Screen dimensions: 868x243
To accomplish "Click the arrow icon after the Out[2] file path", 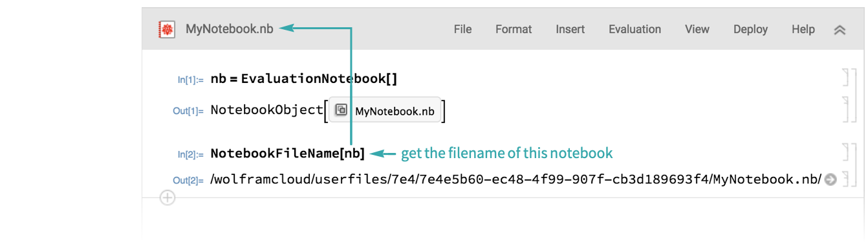I will click(831, 180).
